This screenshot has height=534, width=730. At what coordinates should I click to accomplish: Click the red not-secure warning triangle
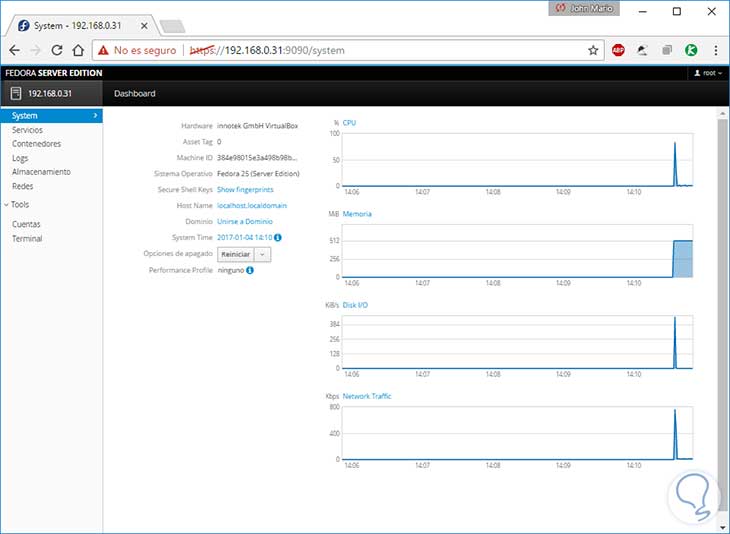pyautogui.click(x=103, y=50)
